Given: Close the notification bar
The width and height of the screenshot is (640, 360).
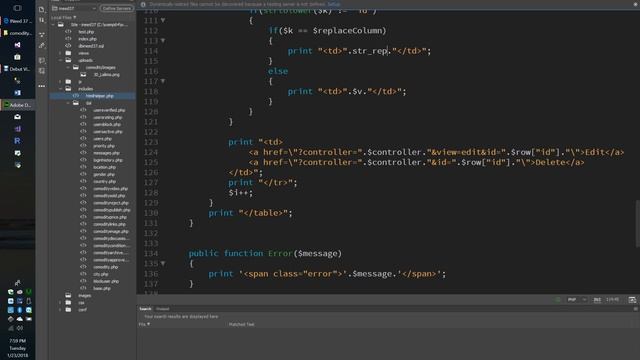Looking at the screenshot, I should click(x=636, y=4).
